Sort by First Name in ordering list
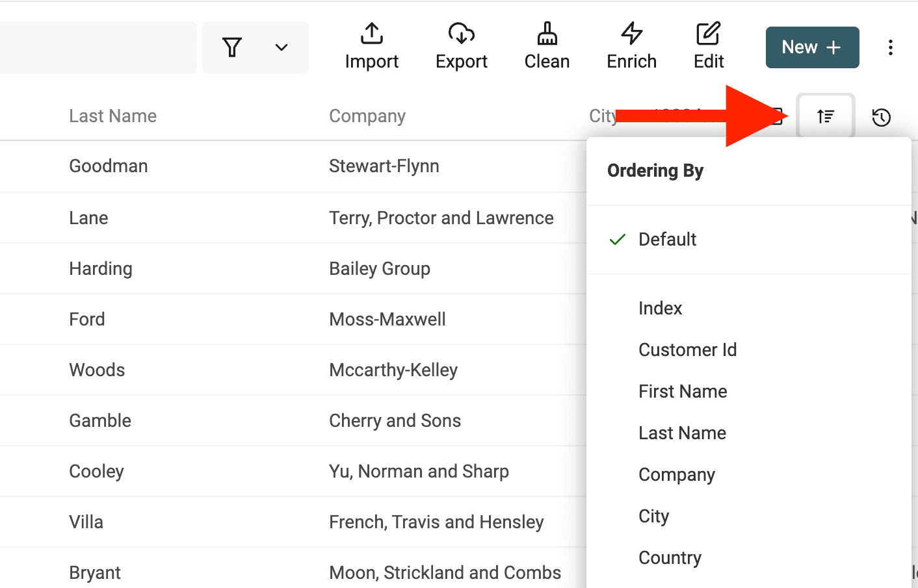 [x=683, y=392]
